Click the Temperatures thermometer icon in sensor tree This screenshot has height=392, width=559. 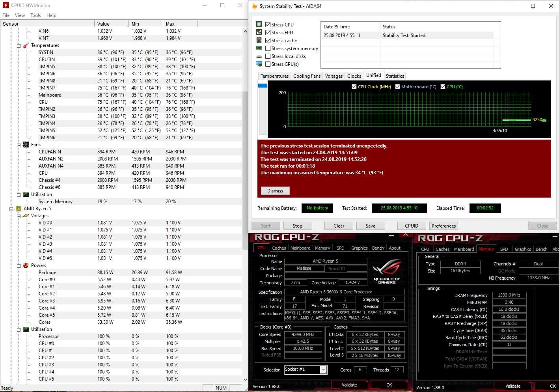coord(26,45)
